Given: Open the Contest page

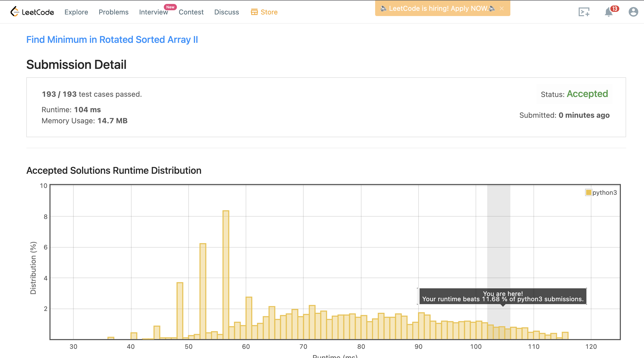Looking at the screenshot, I should [191, 12].
